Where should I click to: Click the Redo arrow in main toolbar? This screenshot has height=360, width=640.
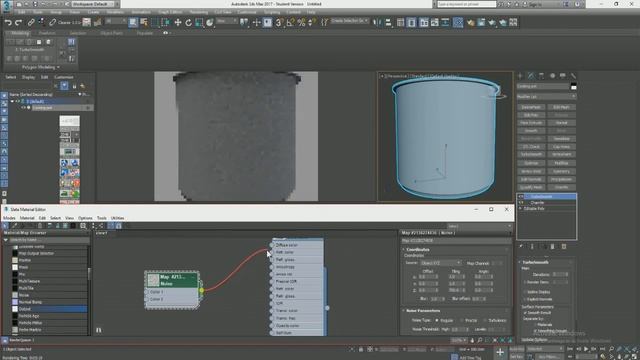[x=18, y=23]
